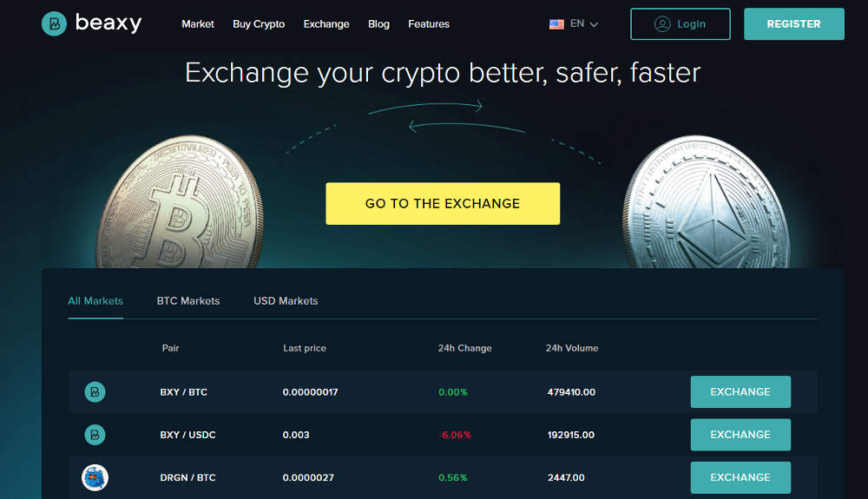Open the Market menu
Viewport: 868px width, 499px height.
point(198,23)
